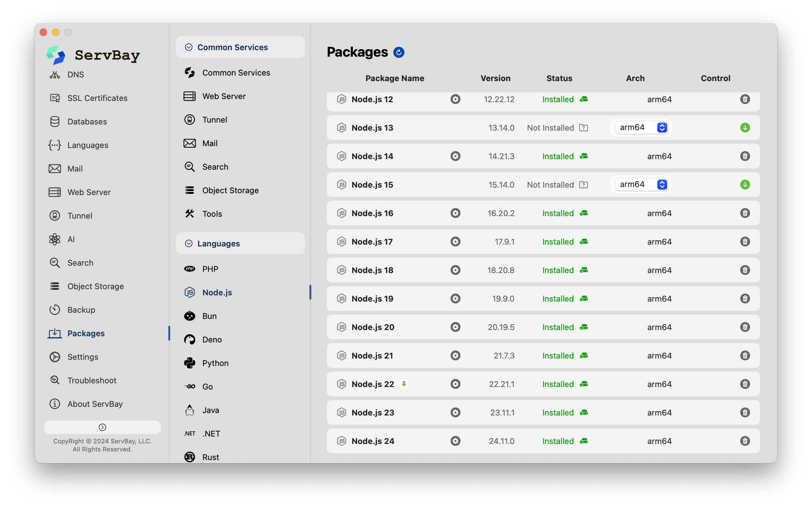The image size is (812, 509).
Task: Download Node.js 13 with green arrow
Action: 745,128
